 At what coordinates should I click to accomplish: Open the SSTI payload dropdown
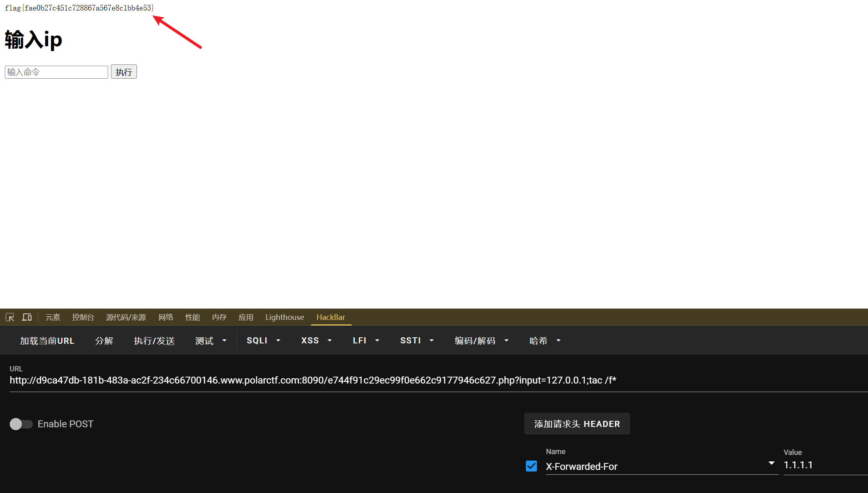pyautogui.click(x=416, y=341)
